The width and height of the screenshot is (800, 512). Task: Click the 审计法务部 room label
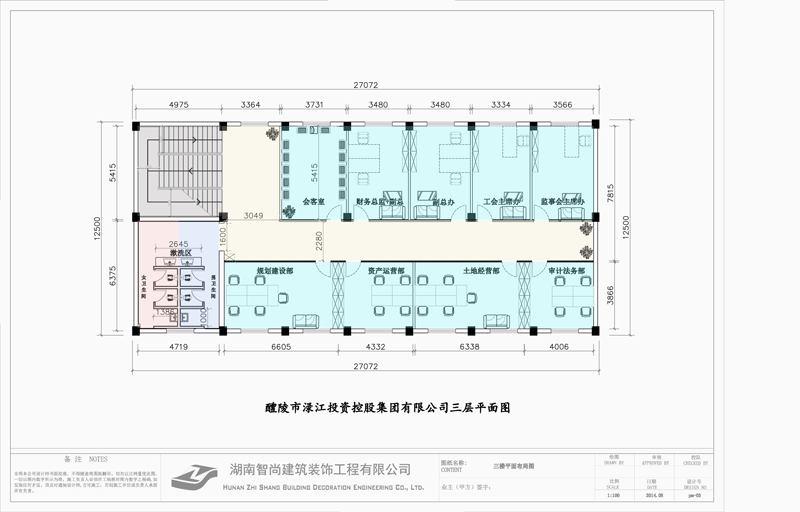(x=561, y=271)
